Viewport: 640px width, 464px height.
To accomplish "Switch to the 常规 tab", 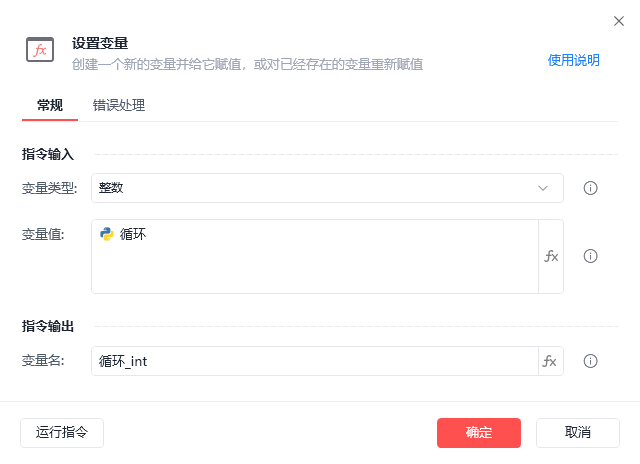I will point(50,105).
